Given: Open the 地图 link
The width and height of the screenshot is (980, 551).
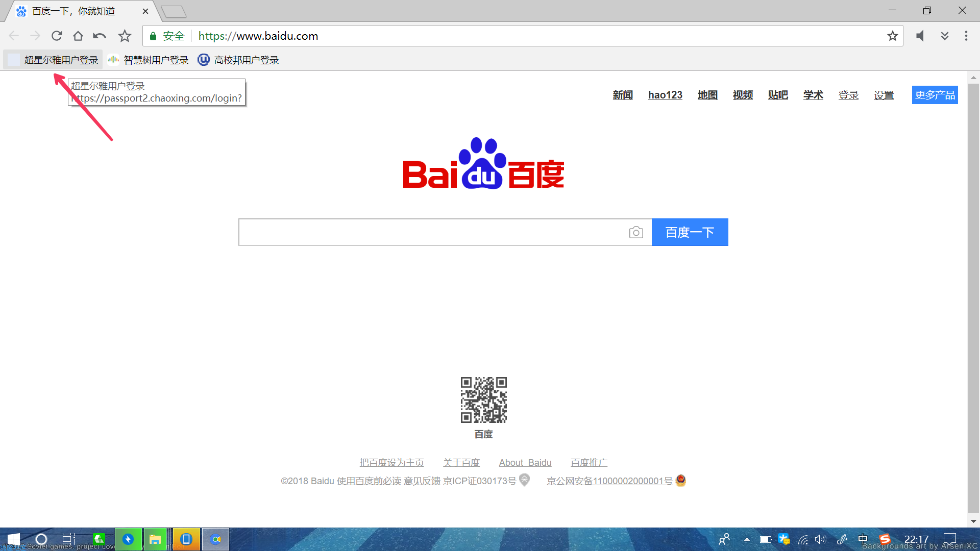Looking at the screenshot, I should click(707, 95).
